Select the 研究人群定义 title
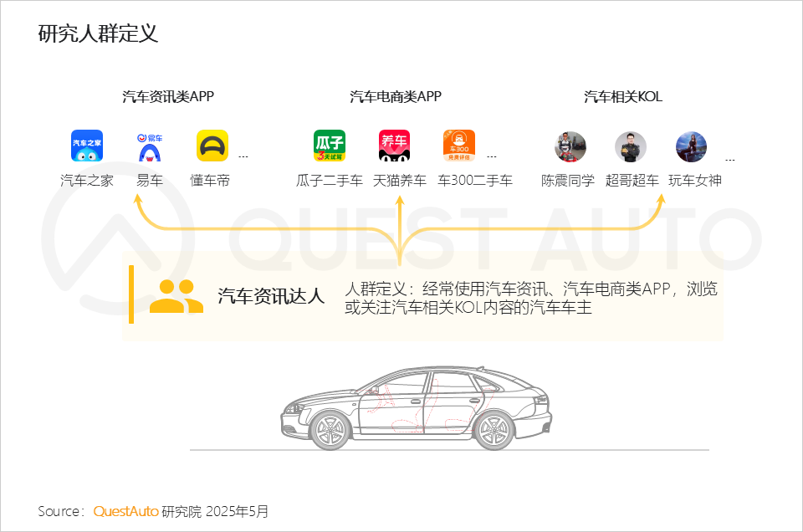The height and width of the screenshot is (532, 803). tap(99, 33)
